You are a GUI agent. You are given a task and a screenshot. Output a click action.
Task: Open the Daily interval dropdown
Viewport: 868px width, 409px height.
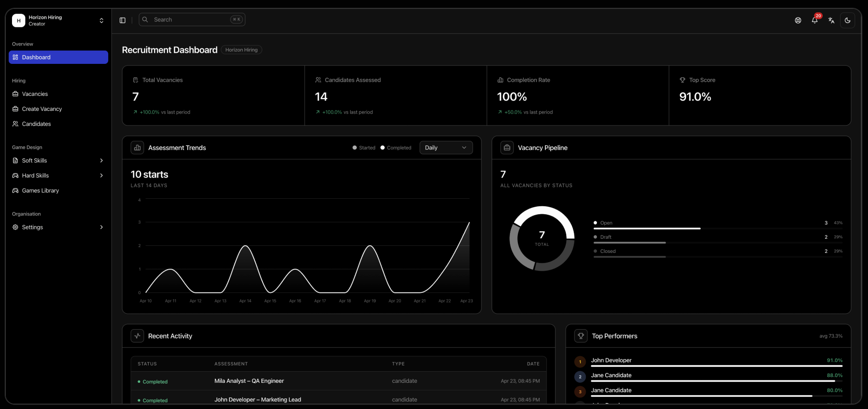(x=446, y=148)
